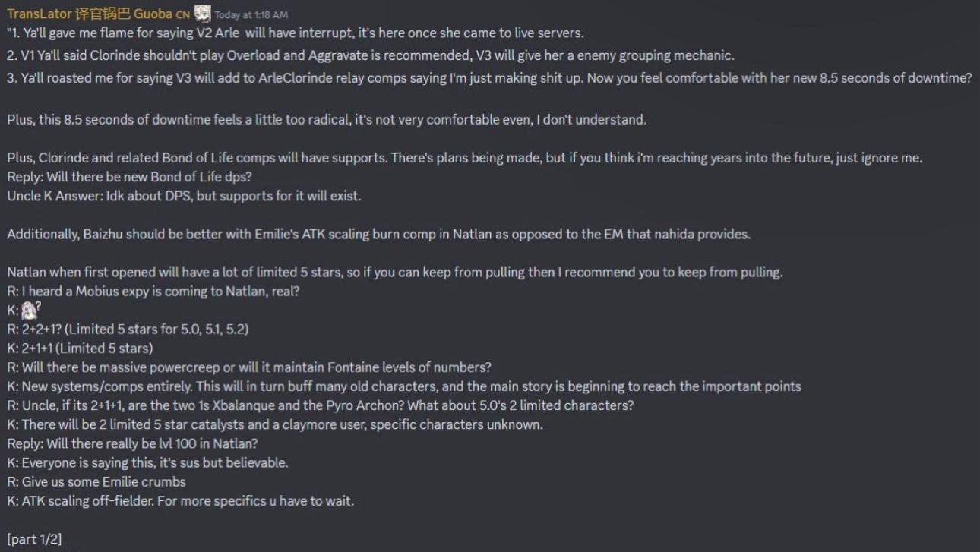980x552 pixels.
Task: Click the "Uncle K Answer" line
Action: (184, 196)
